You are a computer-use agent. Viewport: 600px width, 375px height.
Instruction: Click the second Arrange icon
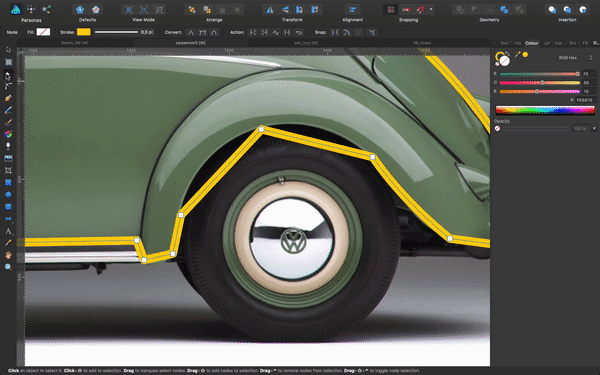point(207,10)
